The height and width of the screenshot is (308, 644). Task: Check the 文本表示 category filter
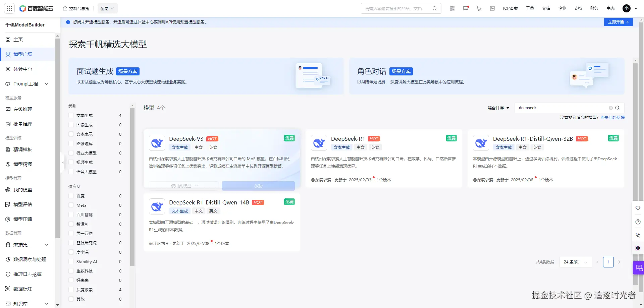(71, 134)
